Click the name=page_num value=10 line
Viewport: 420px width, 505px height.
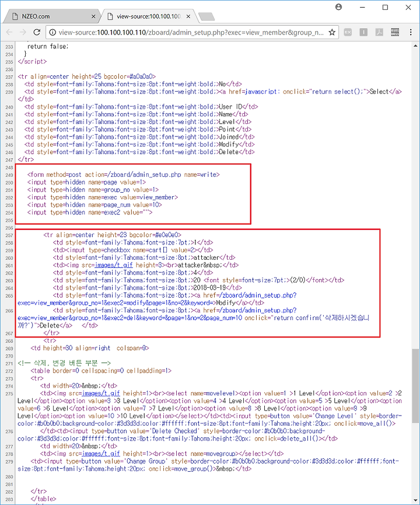(94, 205)
